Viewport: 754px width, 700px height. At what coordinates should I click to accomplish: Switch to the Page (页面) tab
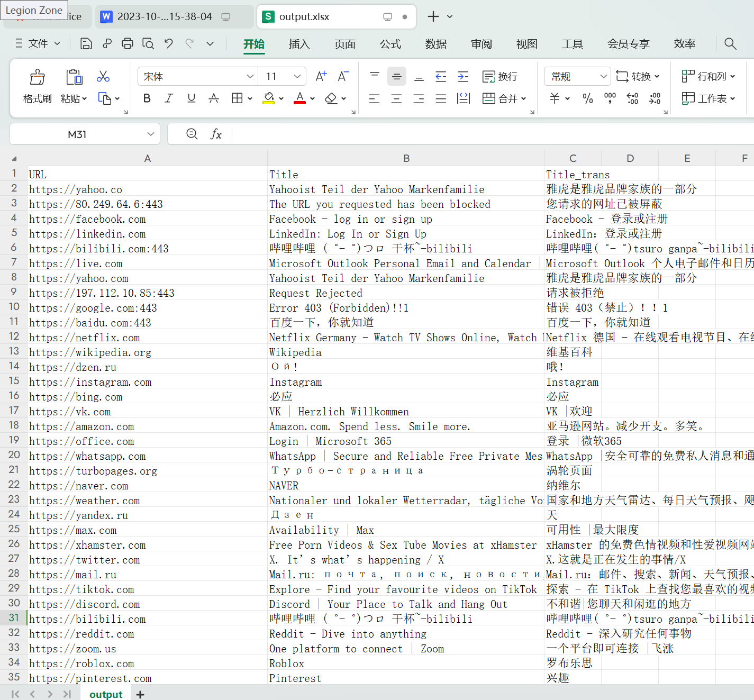tap(344, 44)
